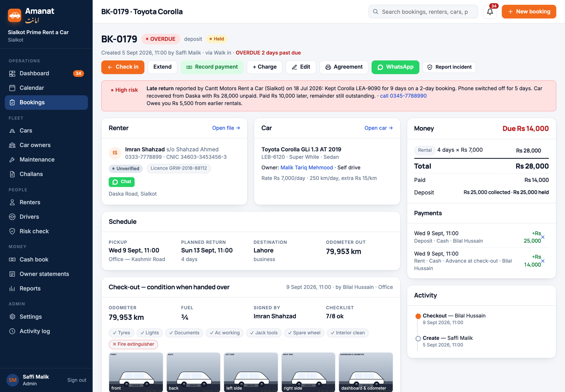Click the Car owners people icon
Image resolution: width=565 pixels, height=392 pixels.
click(x=12, y=145)
